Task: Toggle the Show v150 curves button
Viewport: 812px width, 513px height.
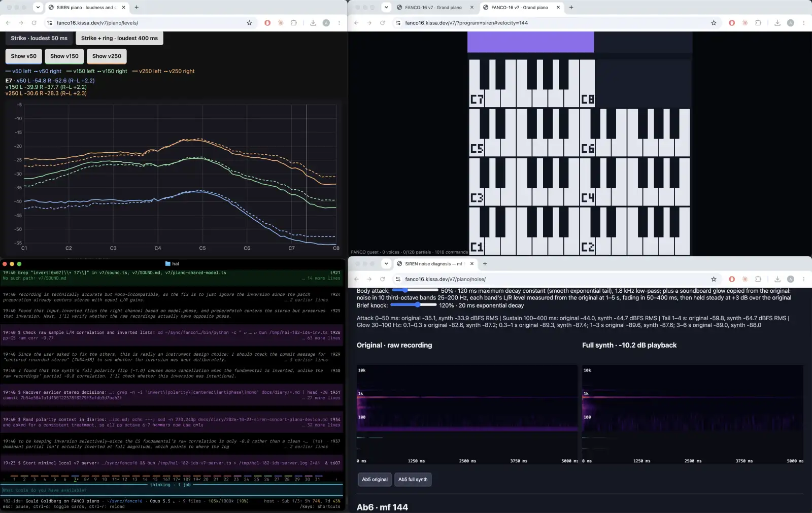Action: click(64, 56)
